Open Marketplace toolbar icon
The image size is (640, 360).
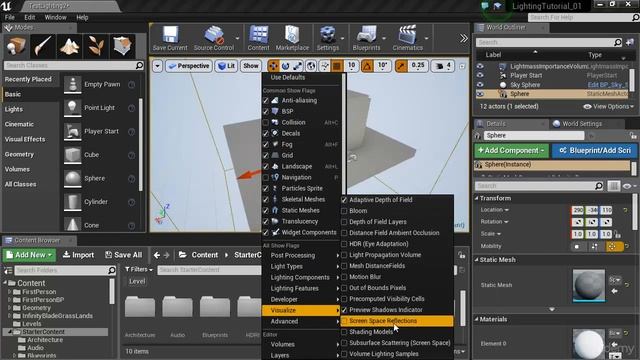[292, 38]
